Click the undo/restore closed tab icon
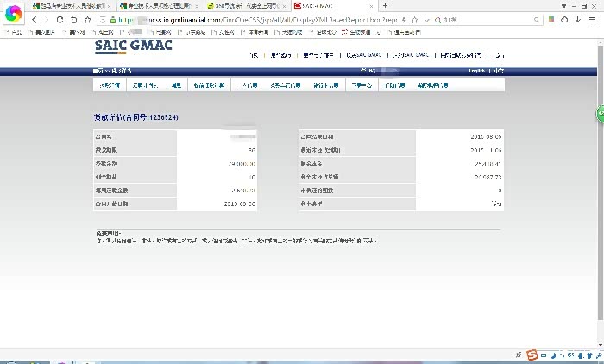The image size is (604, 364). pyautogui.click(x=73, y=20)
